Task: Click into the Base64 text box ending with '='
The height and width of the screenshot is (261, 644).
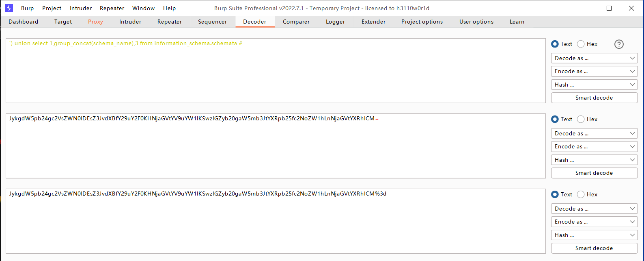Action: 276,146
